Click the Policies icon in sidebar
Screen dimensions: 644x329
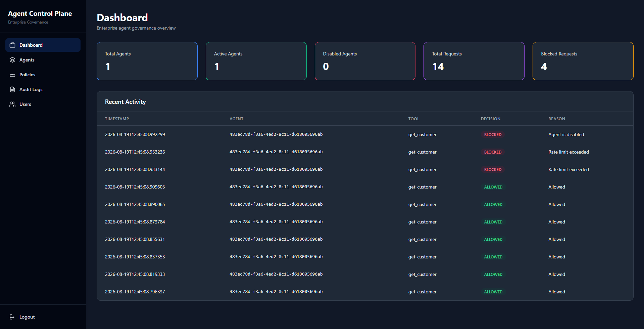12,75
